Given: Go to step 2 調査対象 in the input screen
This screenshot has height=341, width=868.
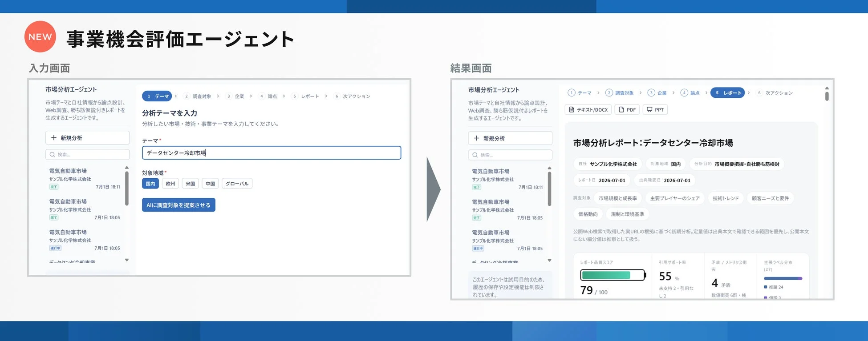Looking at the screenshot, I should 198,96.
